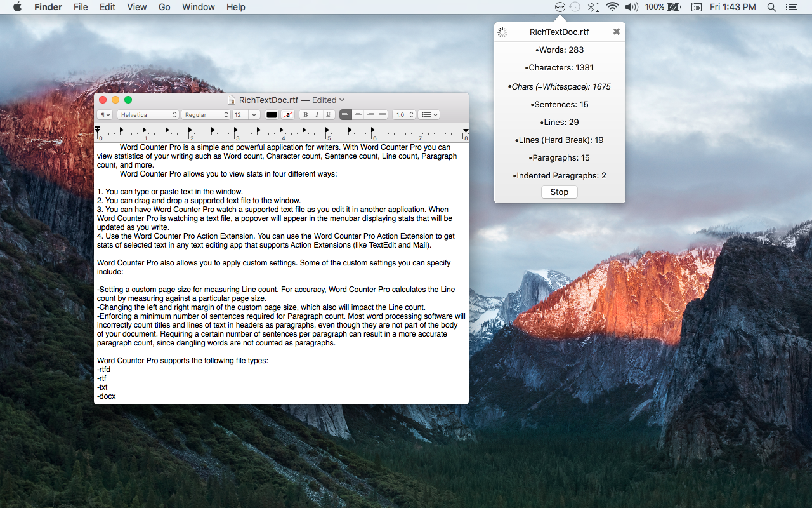
Task: Open the Window menu
Action: pyautogui.click(x=198, y=7)
